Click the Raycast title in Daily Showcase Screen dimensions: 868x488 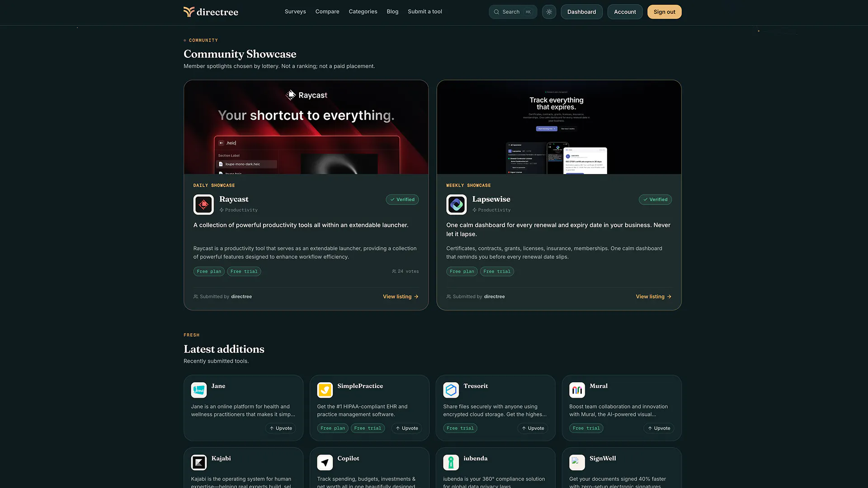pos(234,199)
